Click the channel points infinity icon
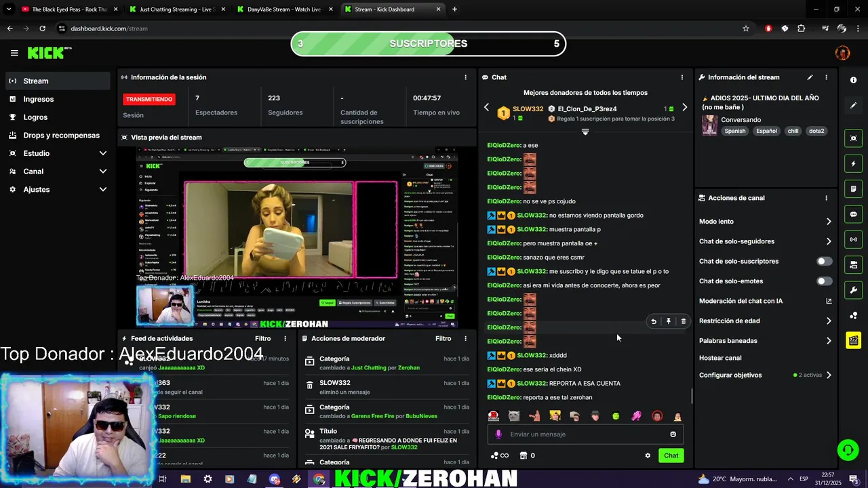868x488 pixels. (x=500, y=455)
